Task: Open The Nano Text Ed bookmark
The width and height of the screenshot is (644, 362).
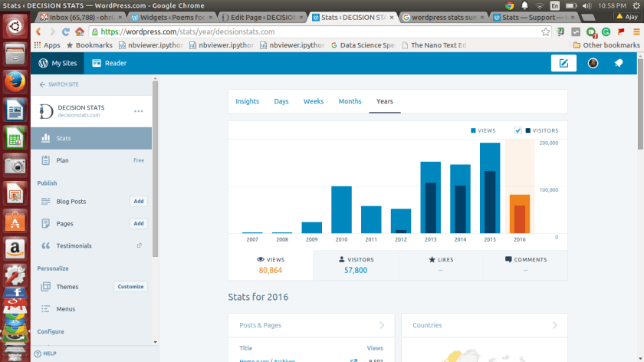Action: coord(434,45)
